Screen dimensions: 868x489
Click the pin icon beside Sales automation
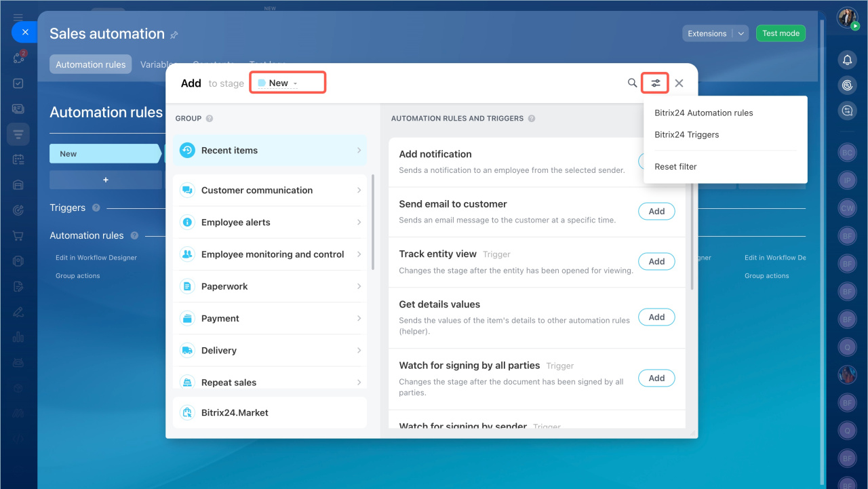[x=174, y=35]
